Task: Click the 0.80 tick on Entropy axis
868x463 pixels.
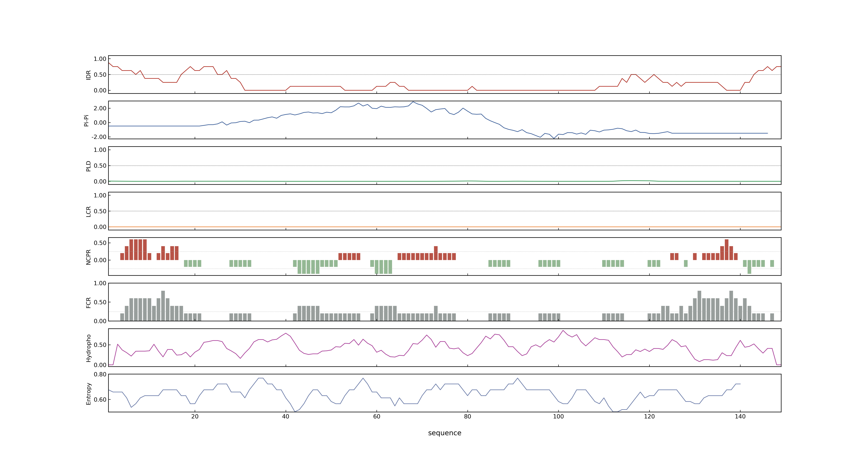Action: [x=100, y=374]
